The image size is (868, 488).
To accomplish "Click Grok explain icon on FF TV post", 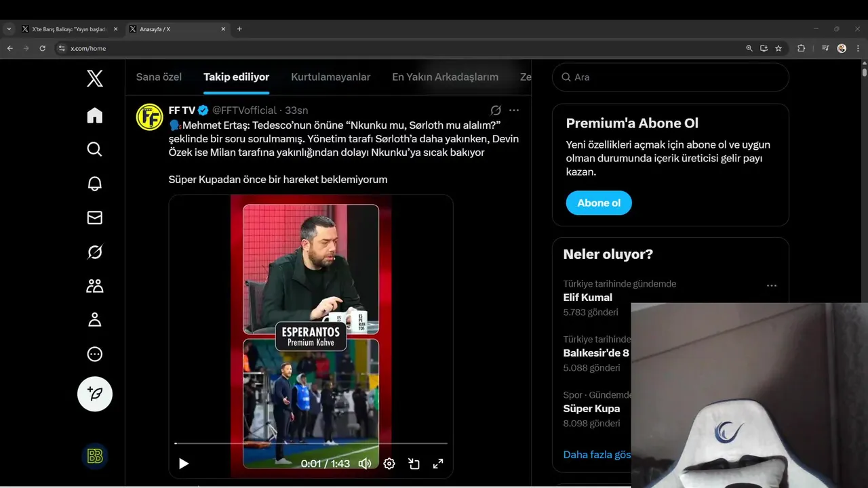I will (496, 110).
